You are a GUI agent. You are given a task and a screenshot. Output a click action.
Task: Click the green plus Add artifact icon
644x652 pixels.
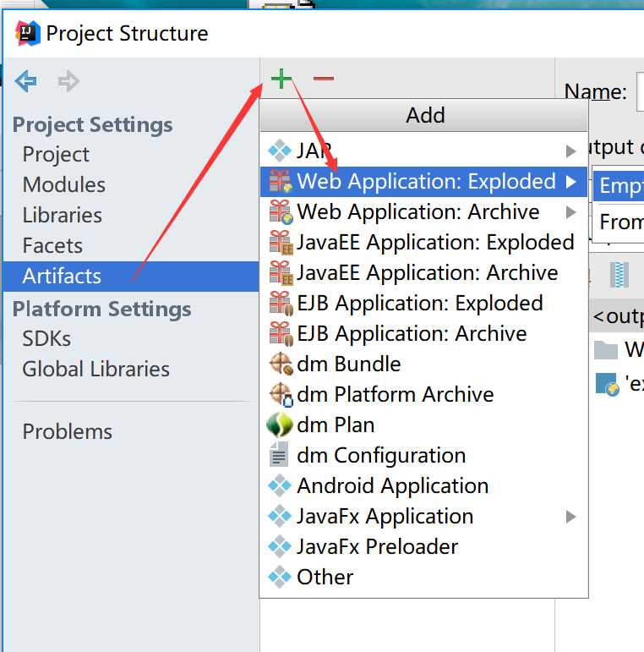pyautogui.click(x=281, y=79)
